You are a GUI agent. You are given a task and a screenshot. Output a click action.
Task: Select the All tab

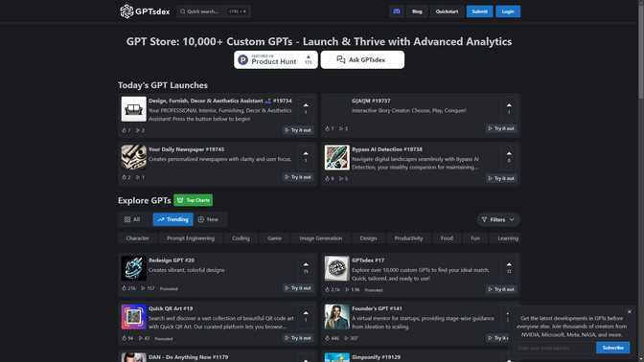tap(132, 219)
